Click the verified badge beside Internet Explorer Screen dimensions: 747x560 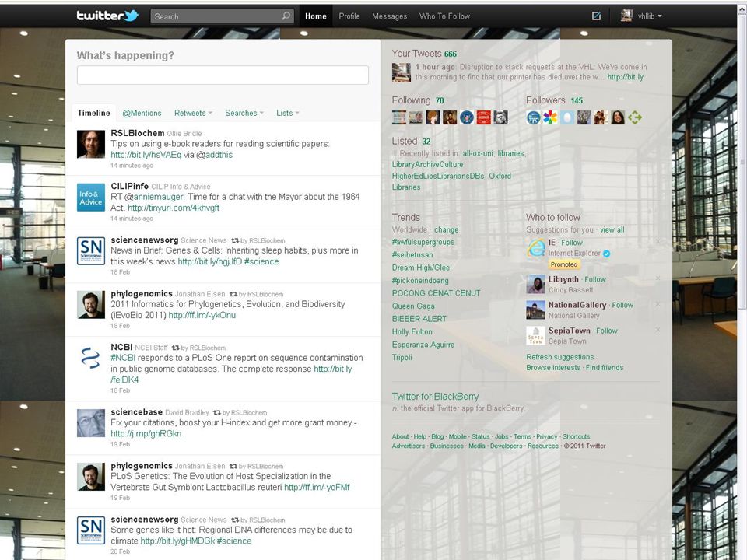606,254
